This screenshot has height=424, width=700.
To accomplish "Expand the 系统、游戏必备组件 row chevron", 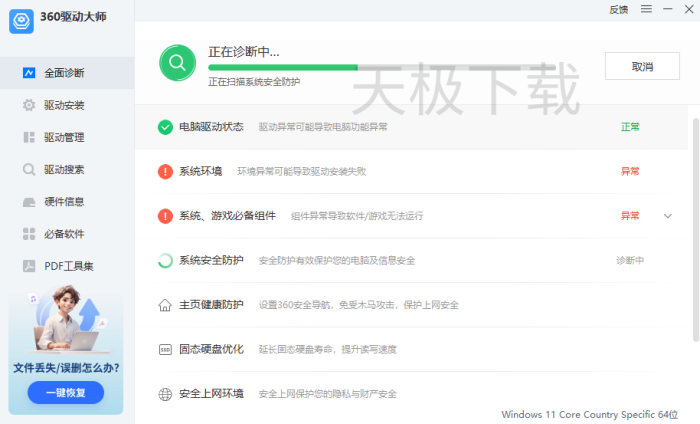I will [668, 216].
